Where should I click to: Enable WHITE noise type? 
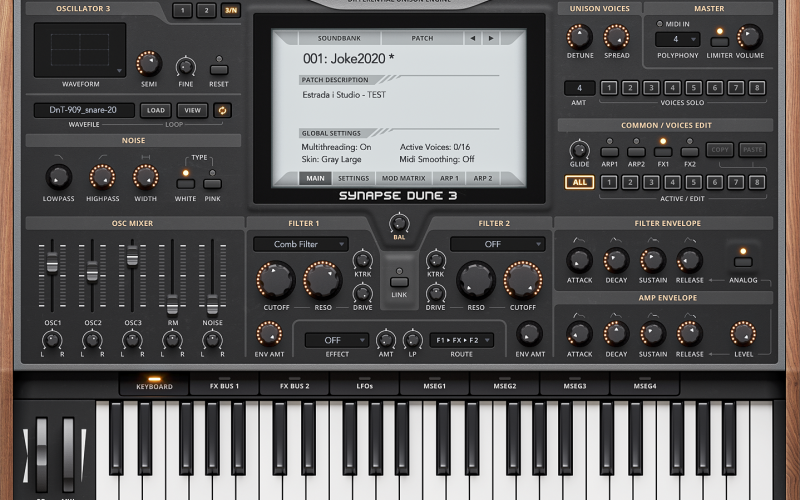tap(185, 184)
